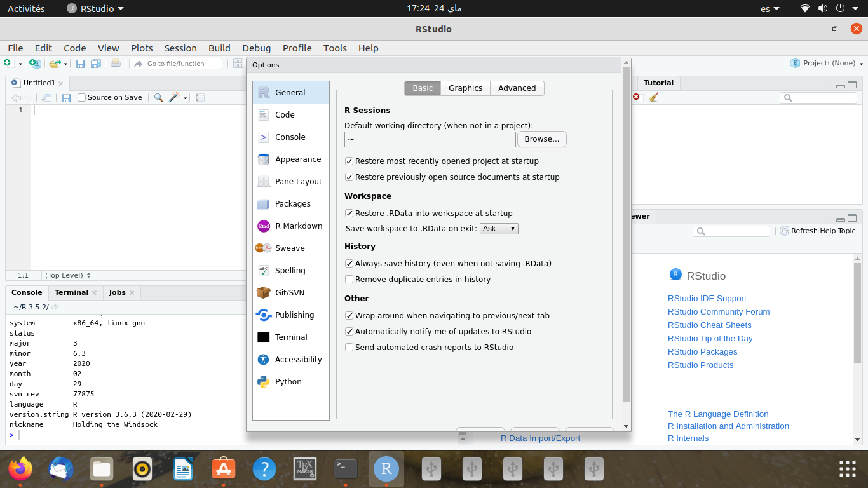
Task: Open Firefox from the dock
Action: click(x=20, y=470)
